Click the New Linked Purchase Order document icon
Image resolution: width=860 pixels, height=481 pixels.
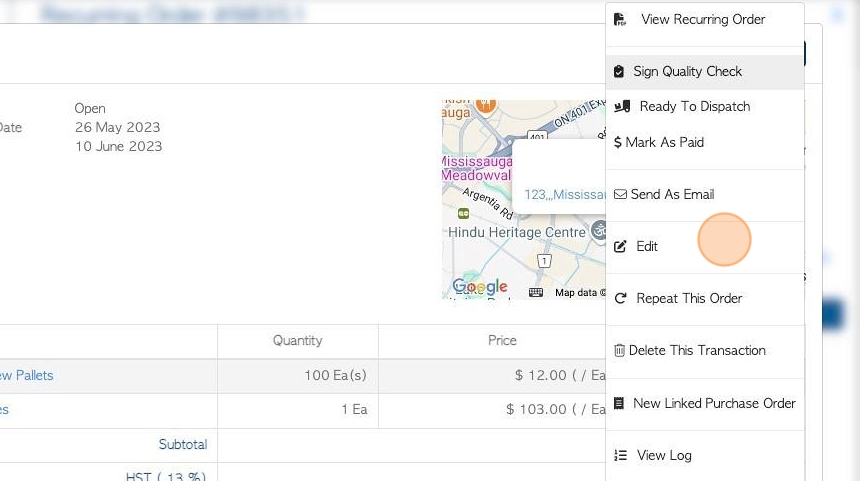point(619,404)
